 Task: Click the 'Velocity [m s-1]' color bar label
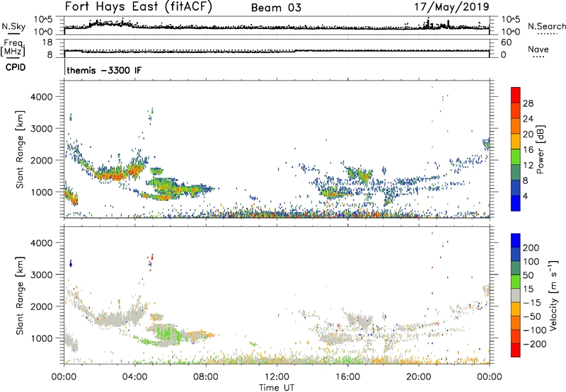(x=553, y=295)
